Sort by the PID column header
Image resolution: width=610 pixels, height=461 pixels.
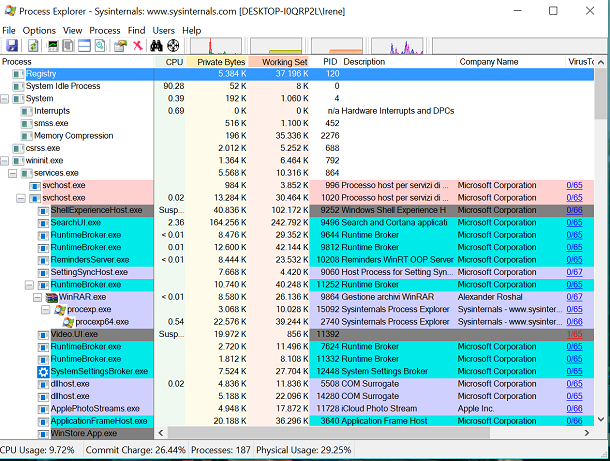[x=325, y=62]
